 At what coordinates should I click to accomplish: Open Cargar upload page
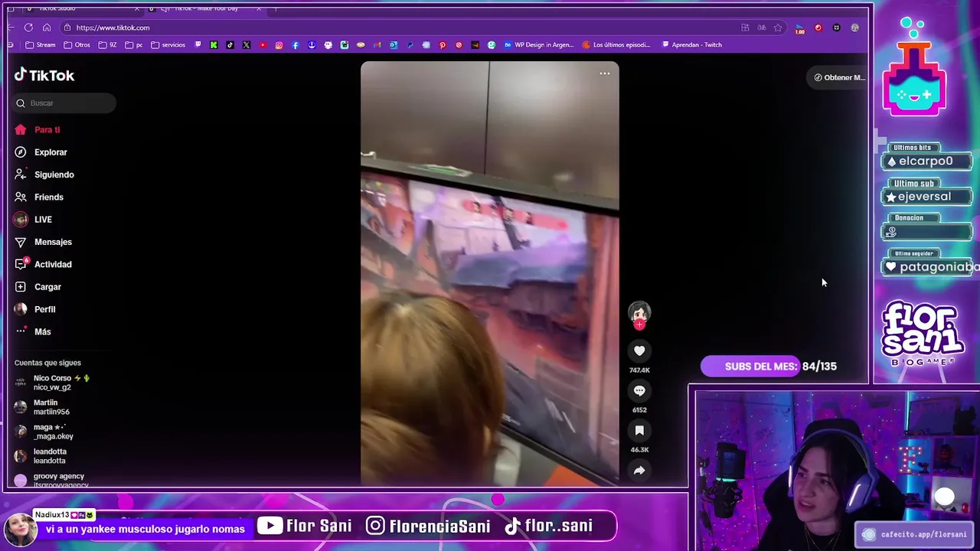pyautogui.click(x=38, y=287)
